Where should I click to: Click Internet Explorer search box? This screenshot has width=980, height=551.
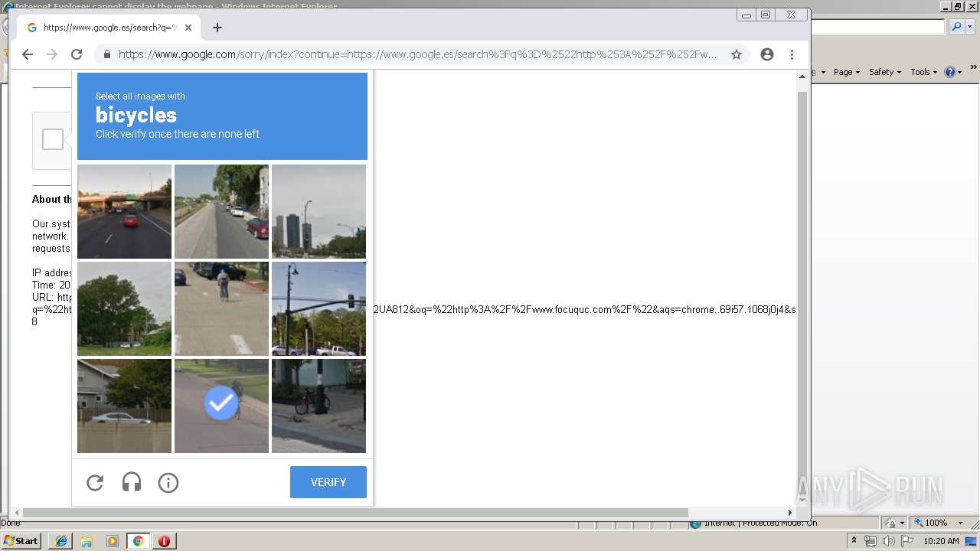tap(877, 27)
